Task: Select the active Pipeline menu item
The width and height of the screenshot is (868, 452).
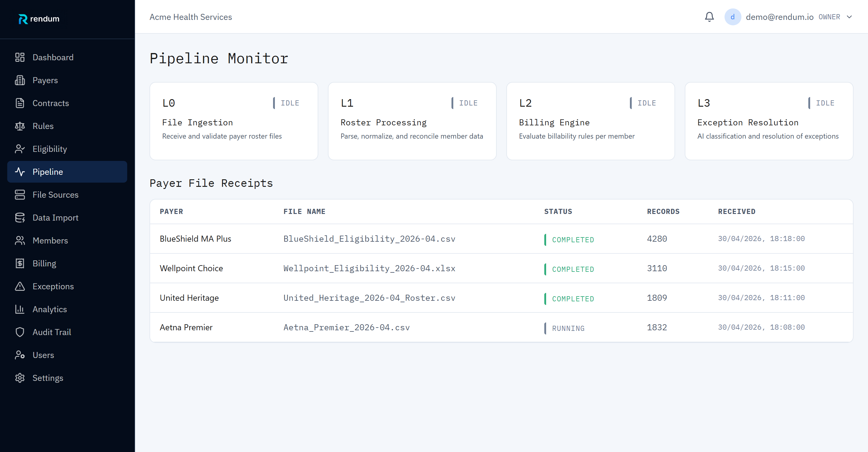Action: point(67,172)
